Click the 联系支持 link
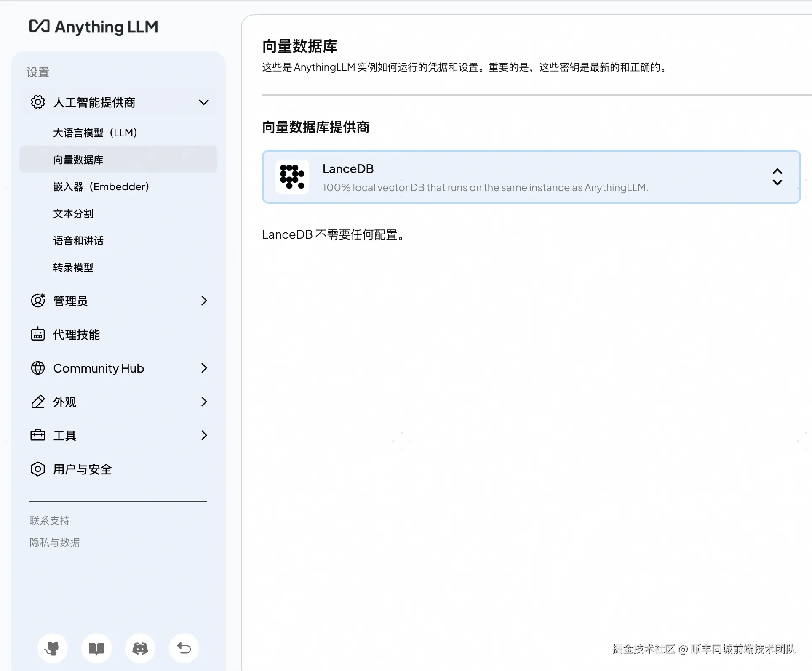Screen dimensions: 812x671 (50, 521)
